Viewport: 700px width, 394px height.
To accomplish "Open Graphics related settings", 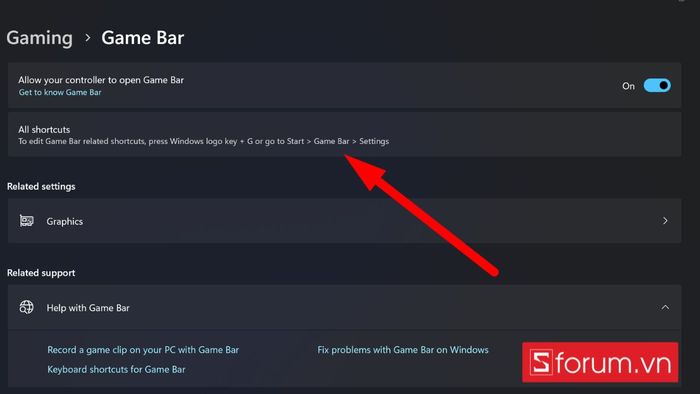I will 344,221.
